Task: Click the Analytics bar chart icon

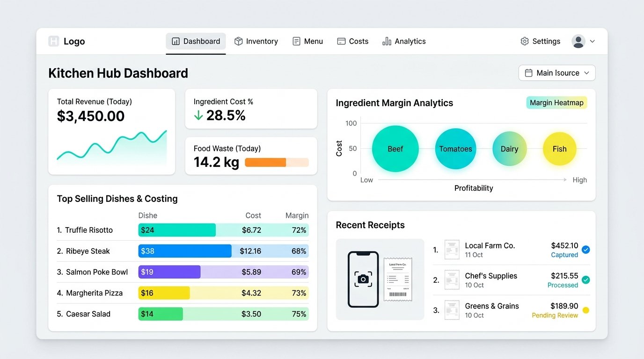Action: tap(387, 41)
